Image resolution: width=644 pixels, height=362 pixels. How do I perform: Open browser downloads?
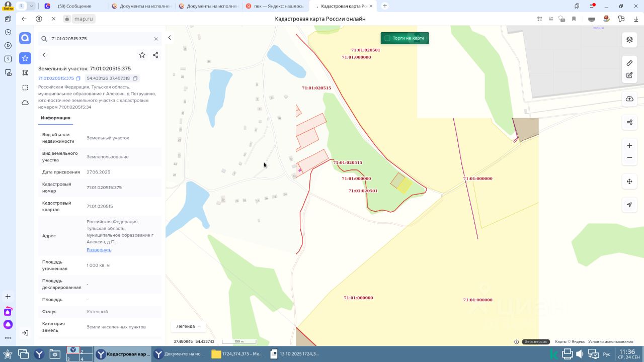636,19
